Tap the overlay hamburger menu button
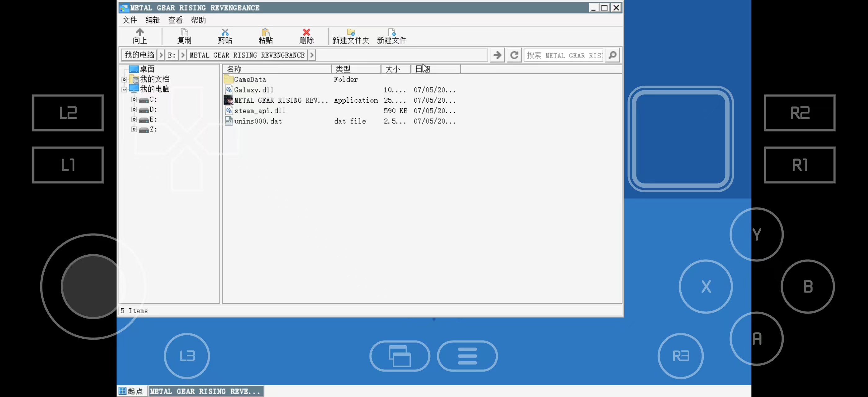Screen dimensions: 868x397 tap(467, 356)
